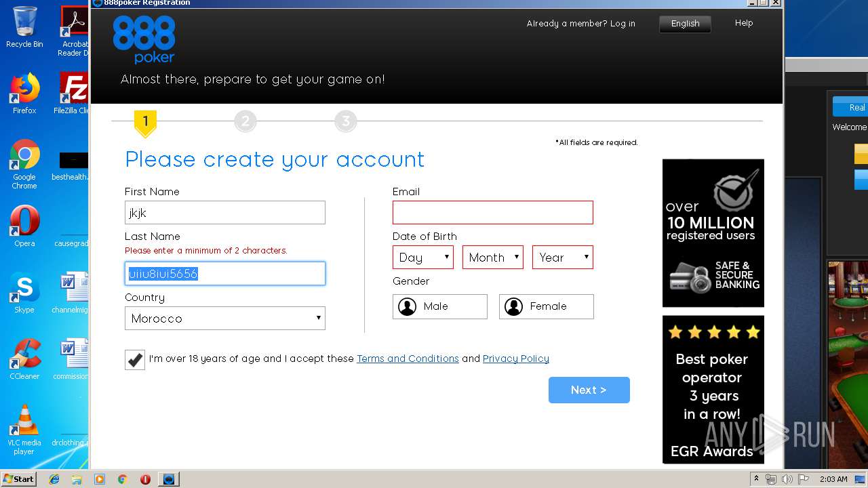Launch VLC media player shortcut
Viewport: 868px width, 488px height.
coord(24,430)
